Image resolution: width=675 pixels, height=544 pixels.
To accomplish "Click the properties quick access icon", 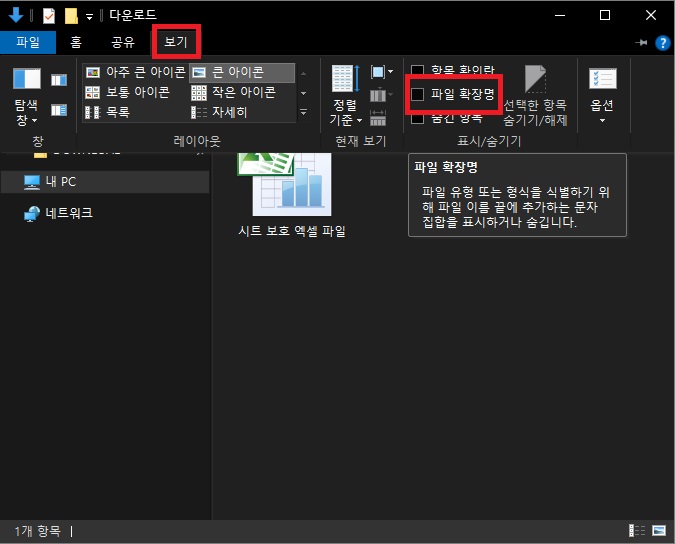I will coord(49,16).
